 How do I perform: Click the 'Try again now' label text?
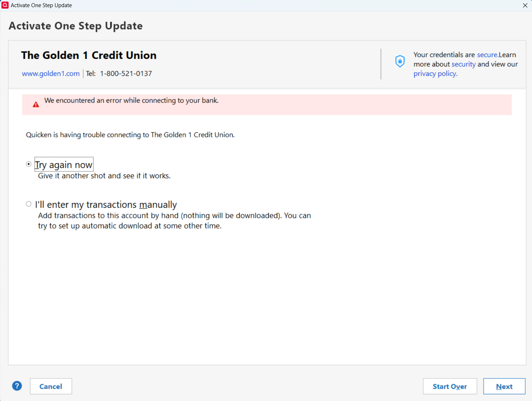point(64,165)
